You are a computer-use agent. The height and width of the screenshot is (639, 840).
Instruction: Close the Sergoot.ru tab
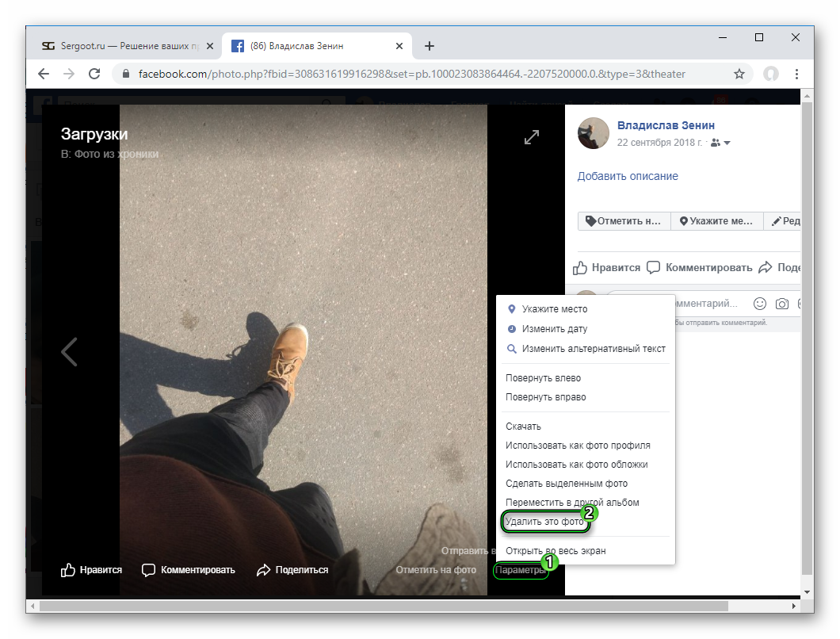210,46
